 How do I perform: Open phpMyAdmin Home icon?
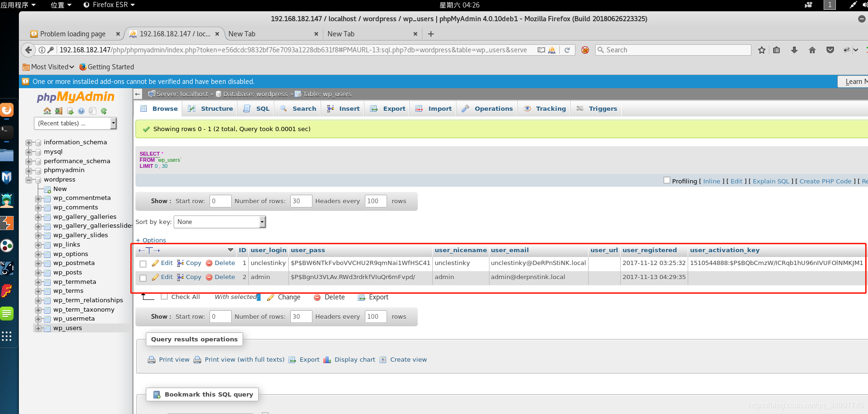point(47,111)
